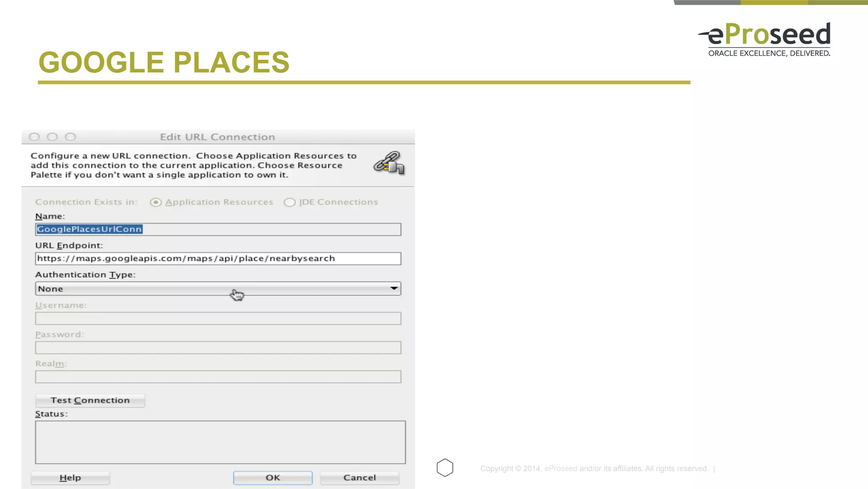The image size is (868, 489).
Task: Click the third window control circle
Action: pos(70,137)
